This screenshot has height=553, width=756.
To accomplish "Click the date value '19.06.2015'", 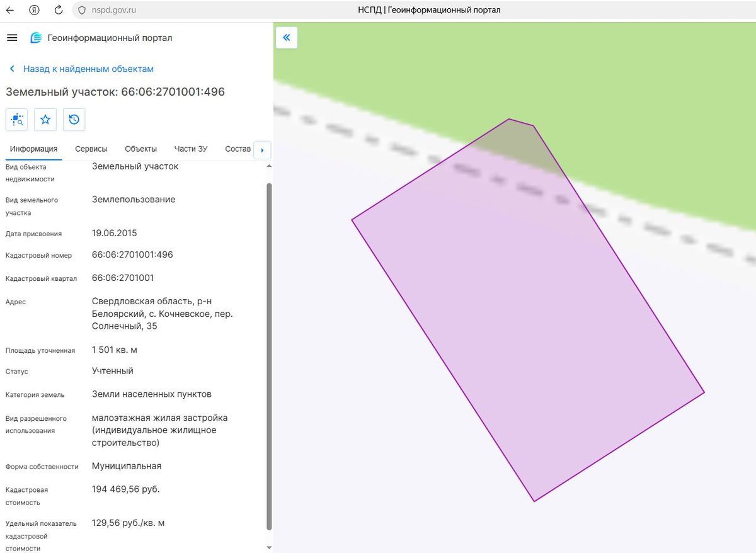I will (114, 233).
